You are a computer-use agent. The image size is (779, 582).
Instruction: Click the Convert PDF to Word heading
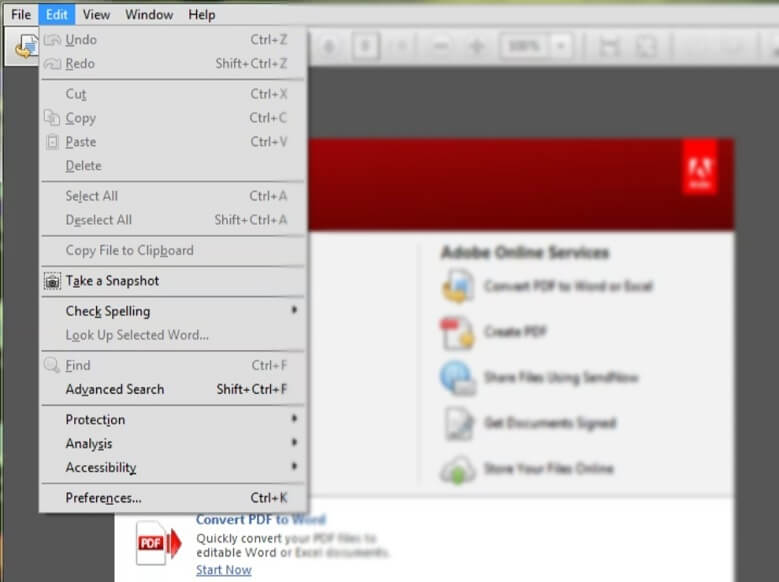click(x=260, y=520)
